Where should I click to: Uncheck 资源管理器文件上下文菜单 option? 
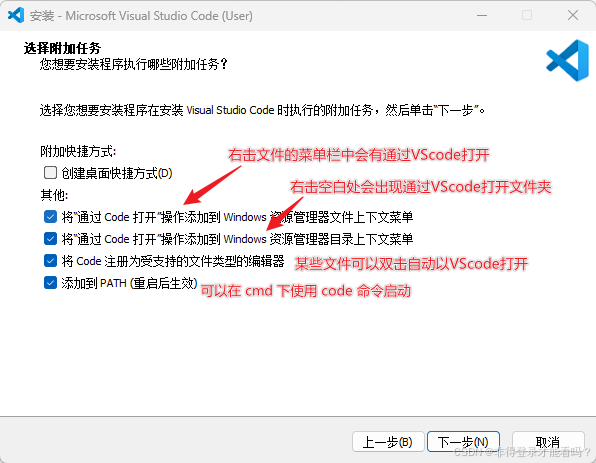51,217
